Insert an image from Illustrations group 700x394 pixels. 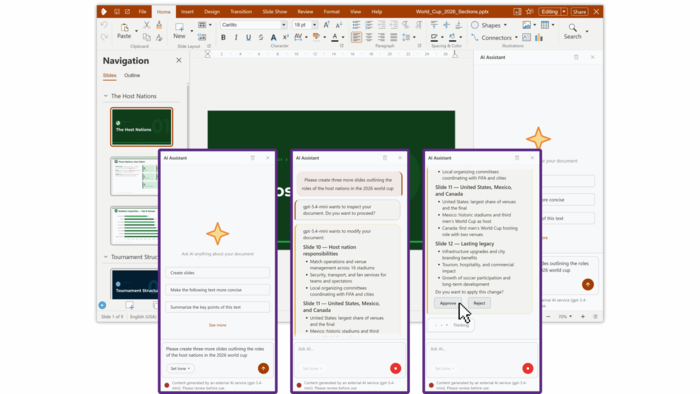[x=527, y=25]
